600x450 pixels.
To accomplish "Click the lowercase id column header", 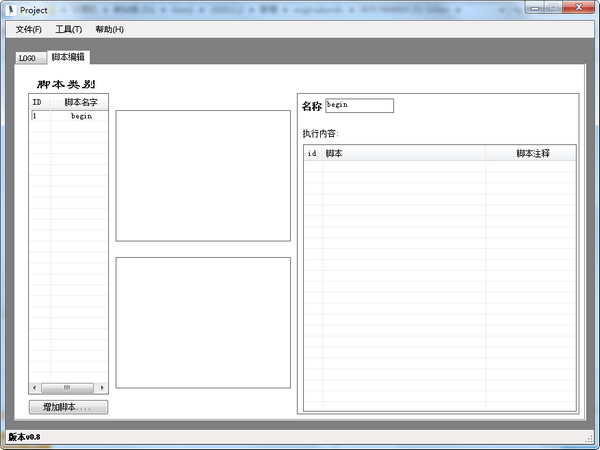I will click(x=312, y=153).
